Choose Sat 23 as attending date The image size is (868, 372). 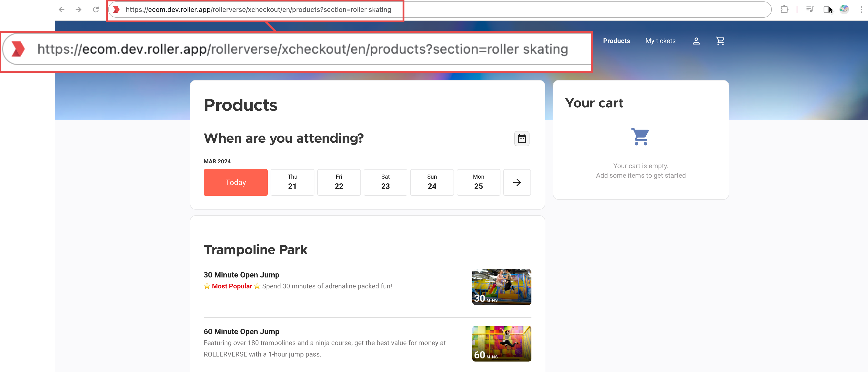tap(385, 182)
